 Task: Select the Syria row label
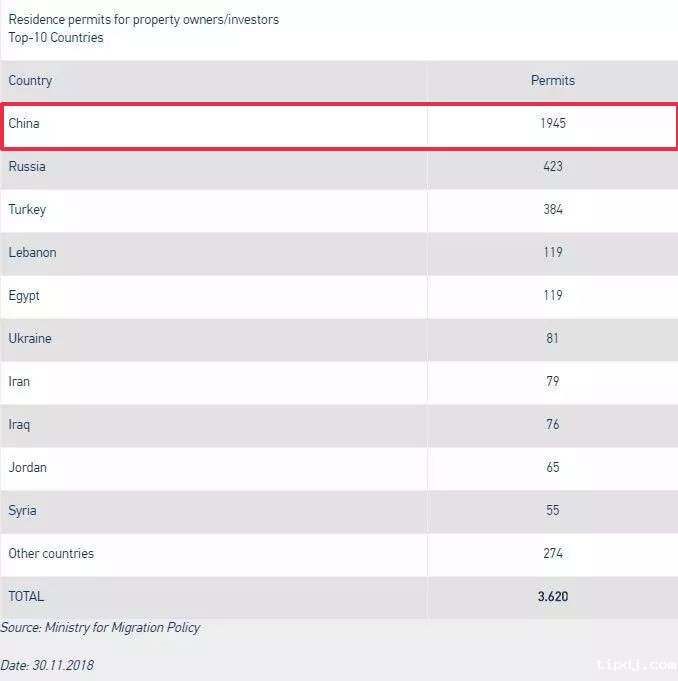tap(22, 510)
